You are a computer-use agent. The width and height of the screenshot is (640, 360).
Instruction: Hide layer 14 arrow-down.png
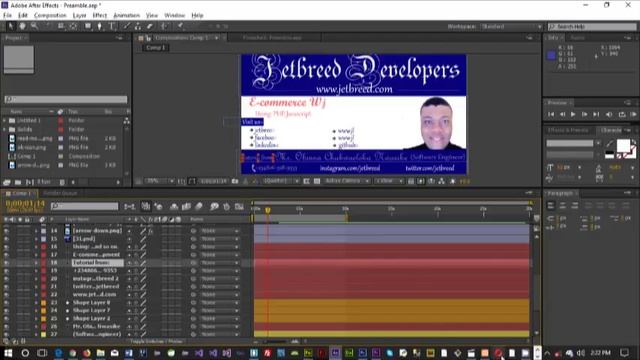point(6,231)
